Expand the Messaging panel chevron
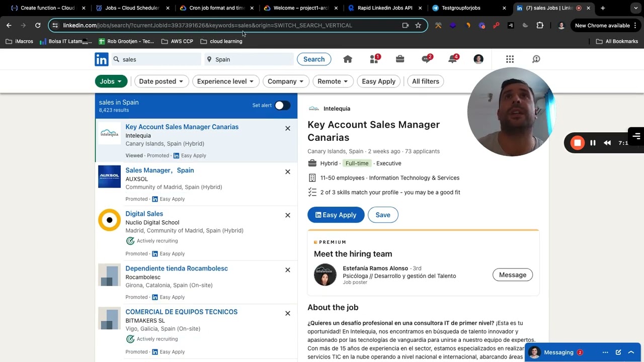Viewport: 644px width, 362px height. (x=631, y=352)
